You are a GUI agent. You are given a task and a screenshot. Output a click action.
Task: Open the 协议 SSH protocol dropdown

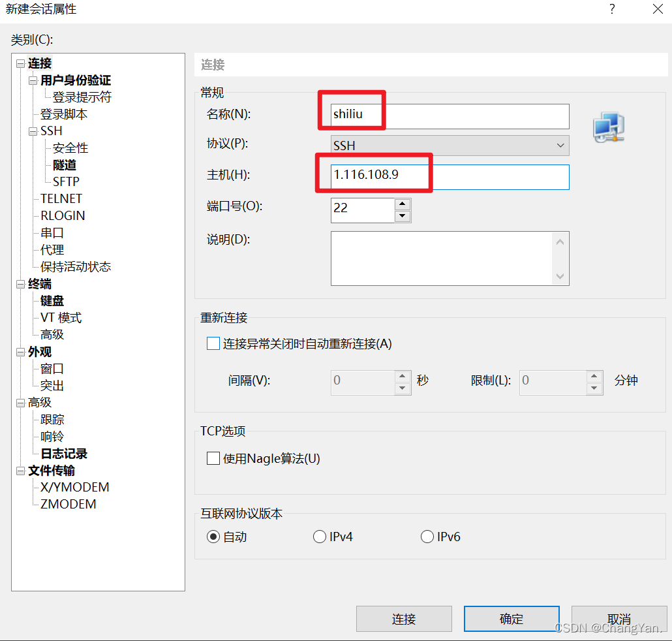click(450, 146)
